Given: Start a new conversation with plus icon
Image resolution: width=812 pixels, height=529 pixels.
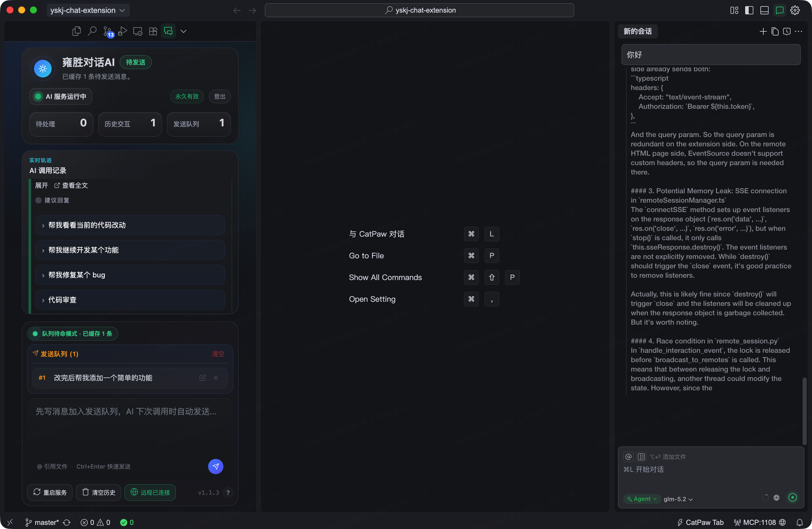Looking at the screenshot, I should (763, 31).
